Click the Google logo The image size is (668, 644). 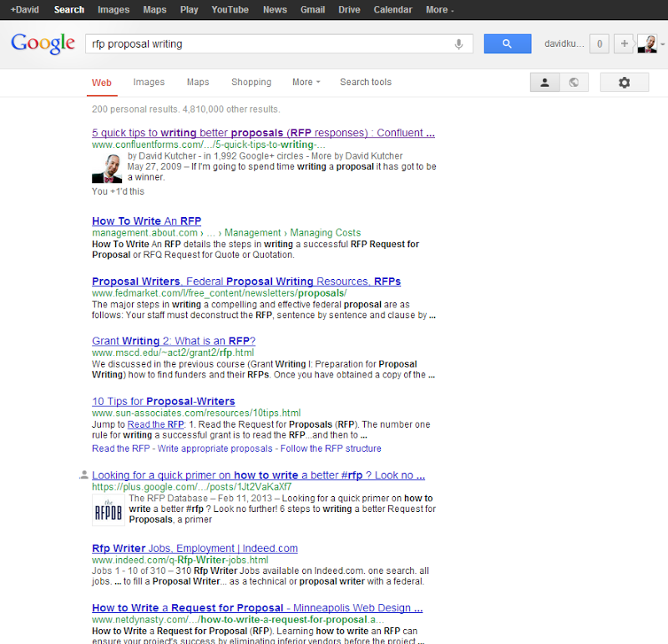tap(43, 43)
